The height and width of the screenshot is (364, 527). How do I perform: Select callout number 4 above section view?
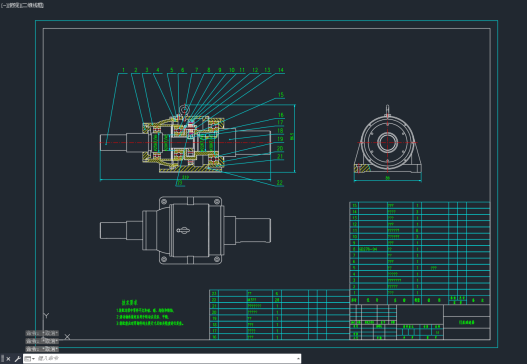coord(158,70)
